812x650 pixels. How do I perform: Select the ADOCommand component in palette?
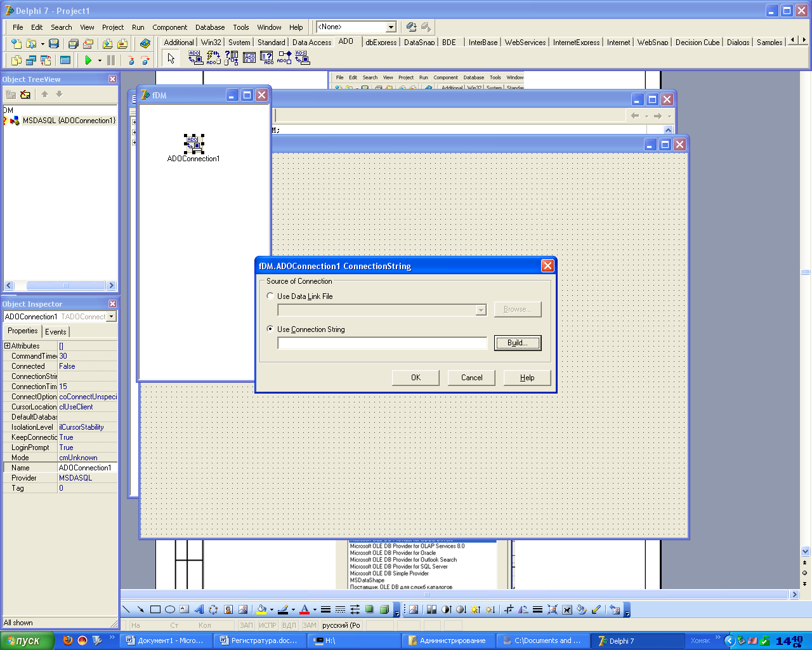pyautogui.click(x=213, y=58)
